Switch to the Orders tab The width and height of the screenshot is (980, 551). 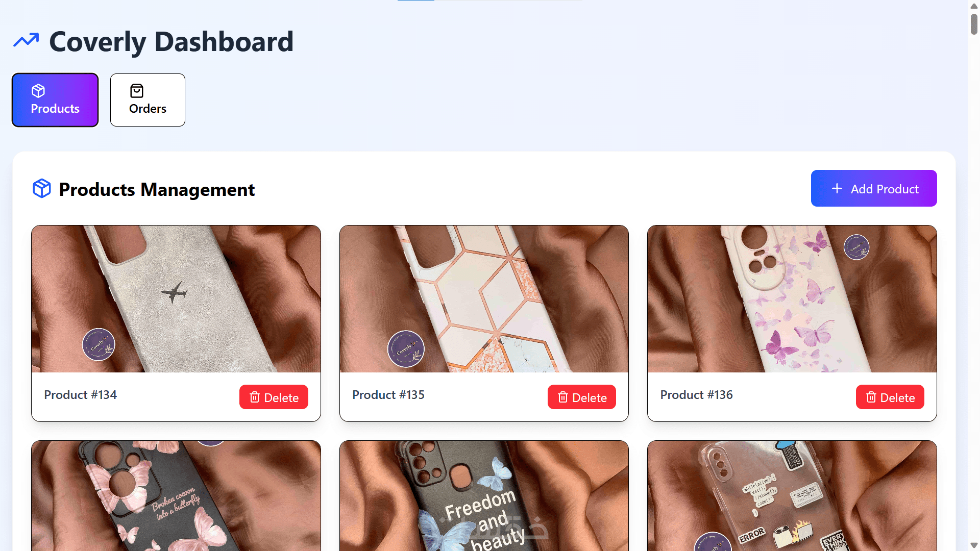tap(148, 100)
